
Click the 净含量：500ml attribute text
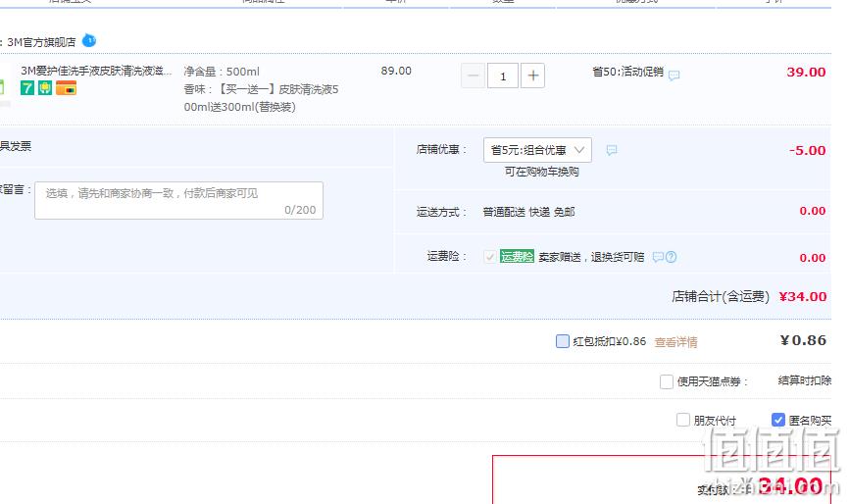point(222,72)
